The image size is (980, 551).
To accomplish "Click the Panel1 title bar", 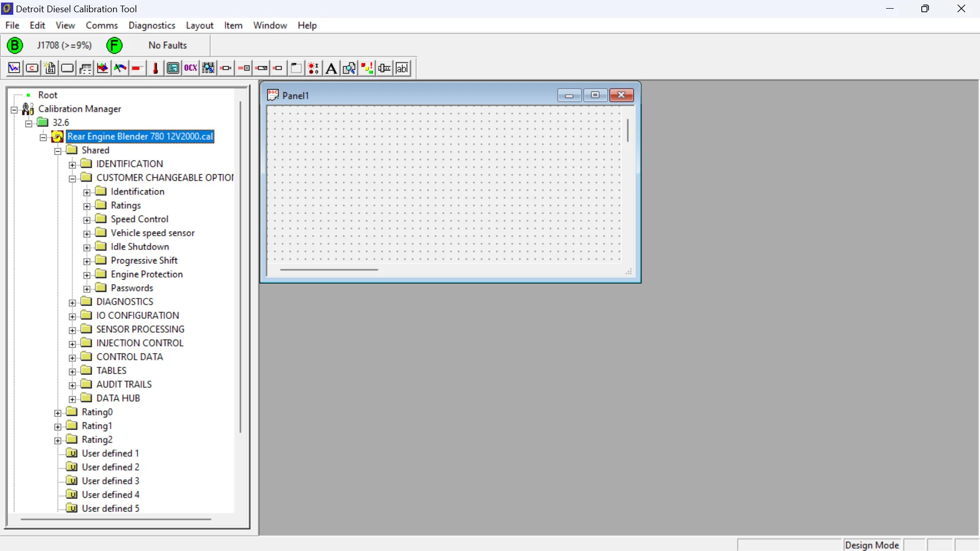I will pyautogui.click(x=411, y=95).
